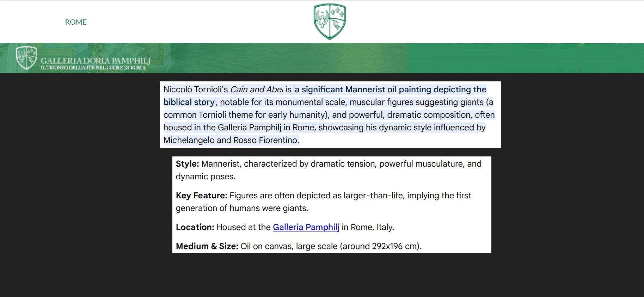Screen dimensions: 644x297
Task: Click the bold Medium & Size: label
Action: [207, 246]
